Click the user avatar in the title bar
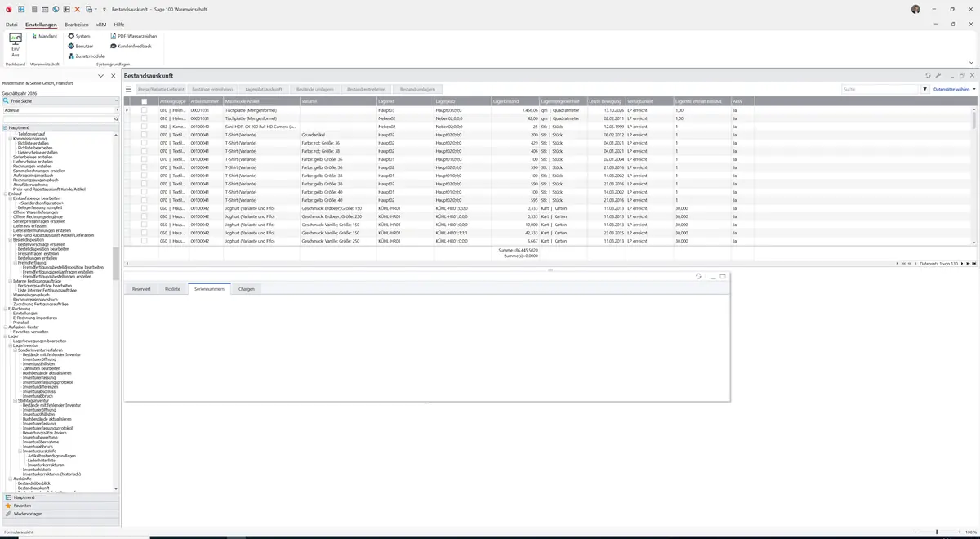Screen dimensions: 980x539 click(915, 9)
